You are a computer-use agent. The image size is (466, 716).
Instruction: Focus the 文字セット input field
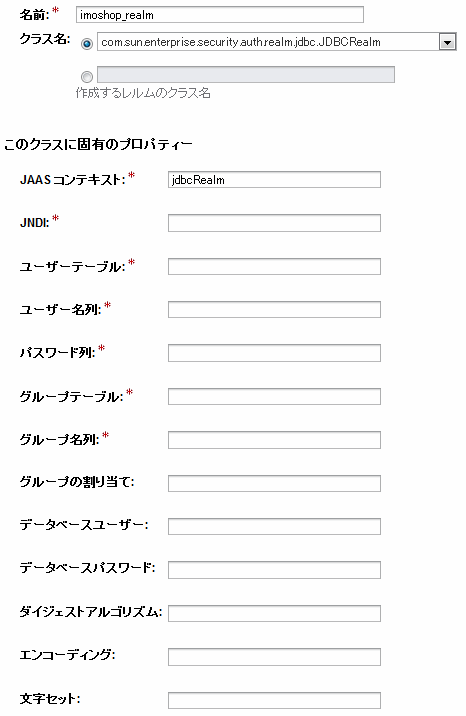pyautogui.click(x=274, y=700)
